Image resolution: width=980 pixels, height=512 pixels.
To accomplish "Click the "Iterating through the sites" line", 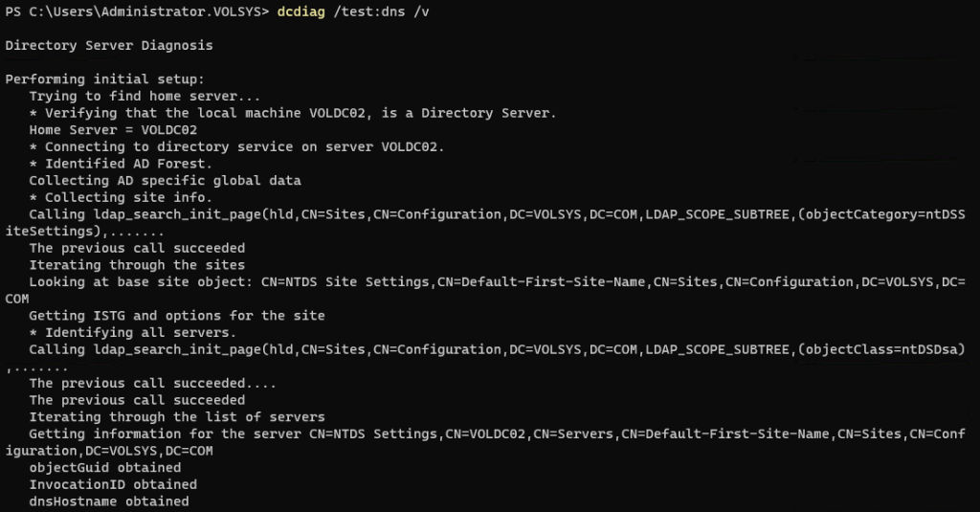I will click(137, 264).
